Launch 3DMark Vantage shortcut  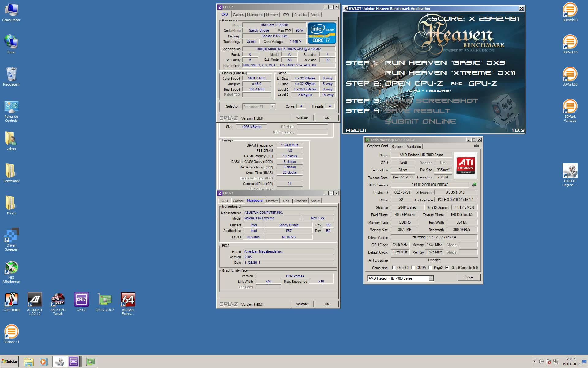[x=570, y=111]
